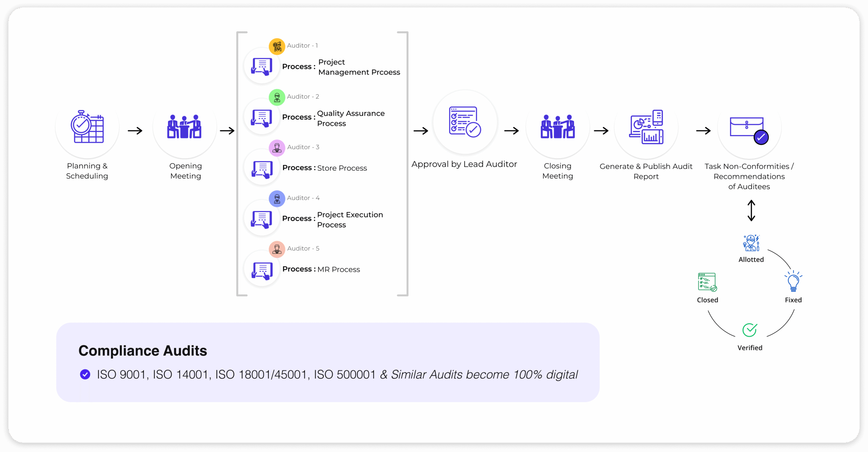Viewport: 868px width, 452px height.
Task: Select the Closed checklist icon
Action: 707,282
